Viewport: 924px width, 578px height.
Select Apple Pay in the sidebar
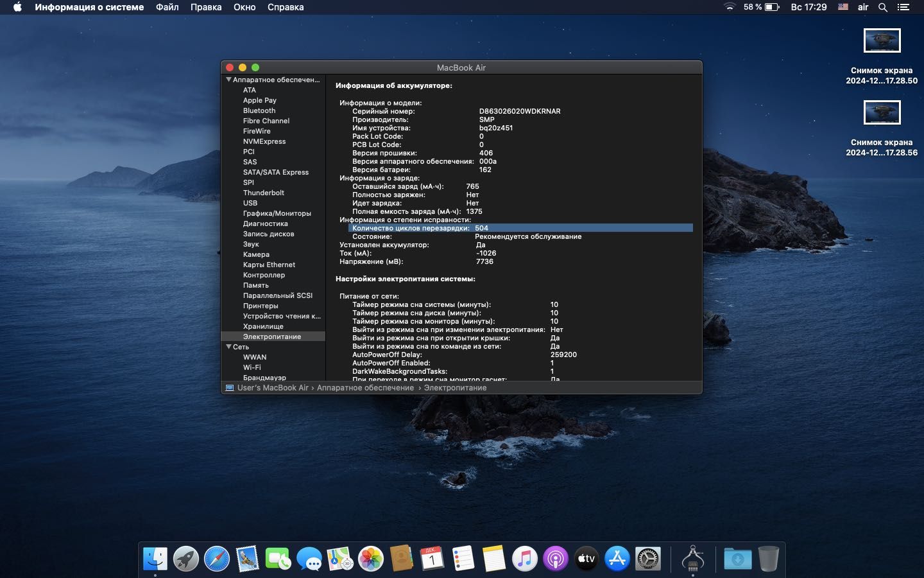260,100
